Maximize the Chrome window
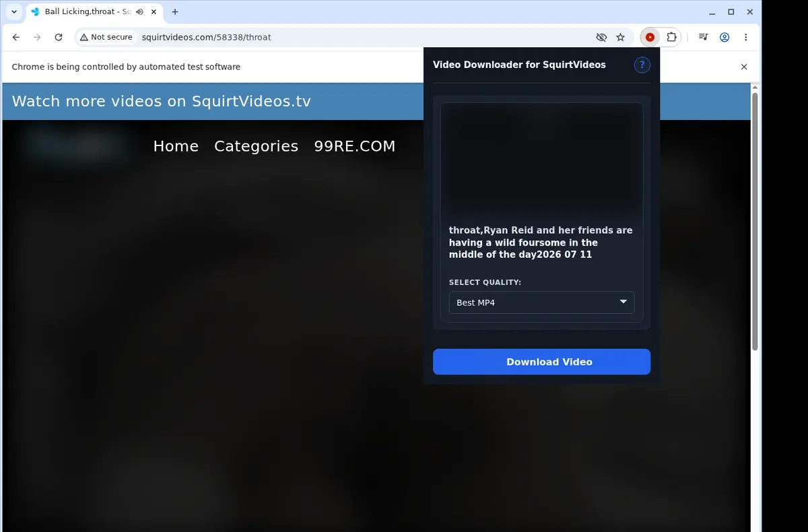Image resolution: width=808 pixels, height=532 pixels. (731, 12)
